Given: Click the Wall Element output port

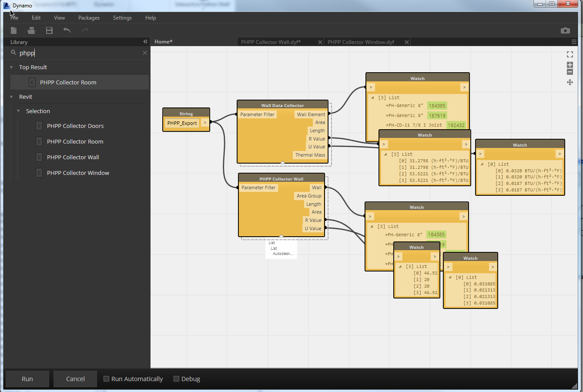Looking at the screenshot, I should tap(311, 114).
